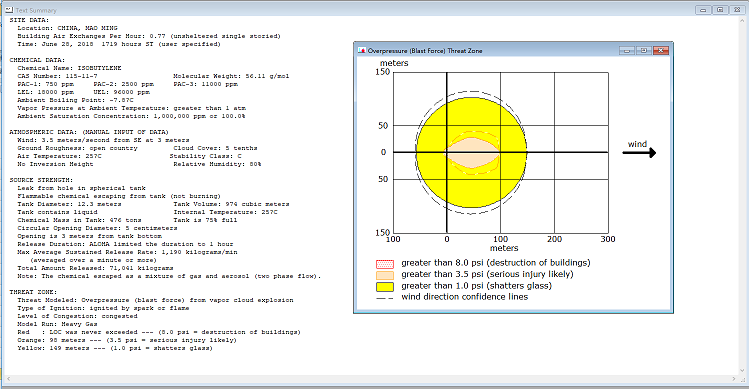Screen dimensions: 749x389
Task: Click 'Stability Class: C' text
Action: point(206,156)
